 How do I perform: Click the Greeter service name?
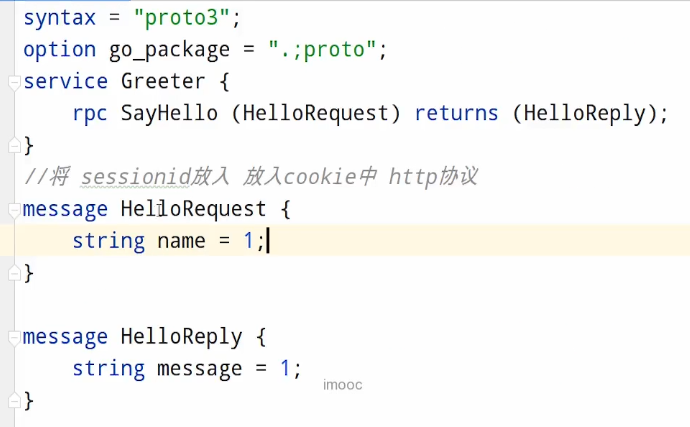(163, 82)
